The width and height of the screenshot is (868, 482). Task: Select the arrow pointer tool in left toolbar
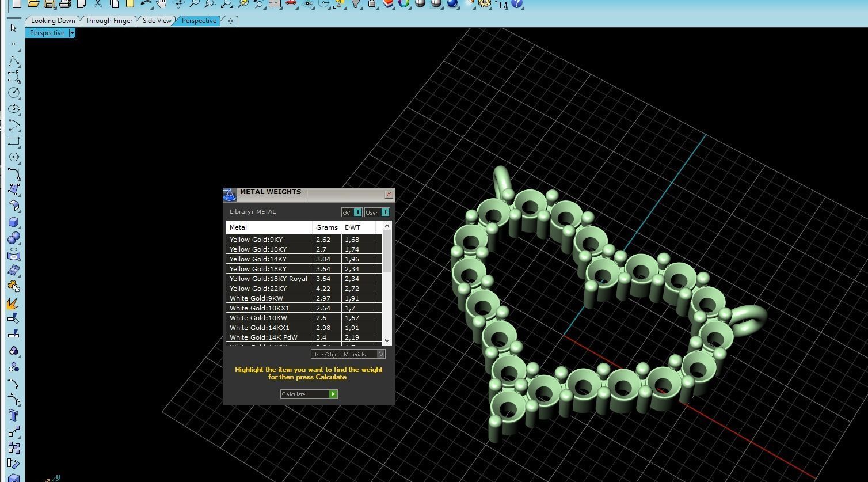click(14, 28)
